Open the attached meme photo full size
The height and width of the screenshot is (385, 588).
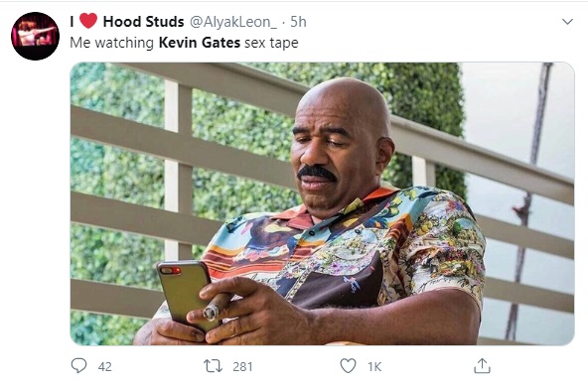click(322, 203)
